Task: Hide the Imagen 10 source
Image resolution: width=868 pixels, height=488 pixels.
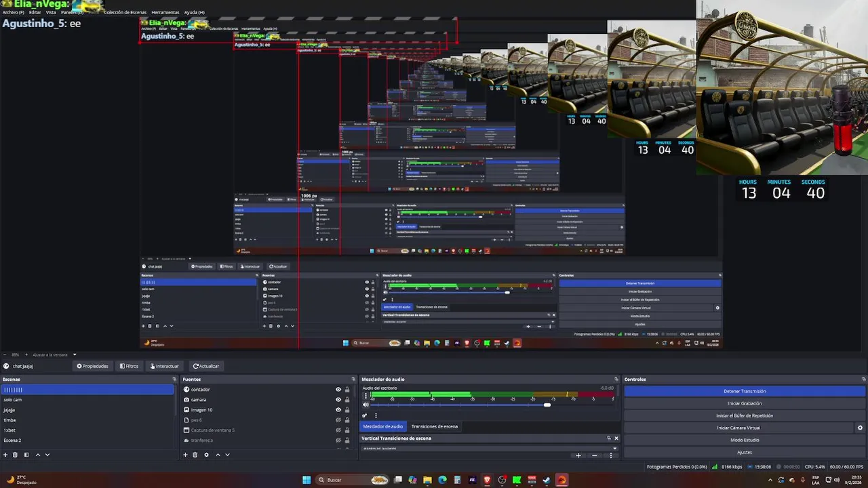Action: pyautogui.click(x=338, y=410)
